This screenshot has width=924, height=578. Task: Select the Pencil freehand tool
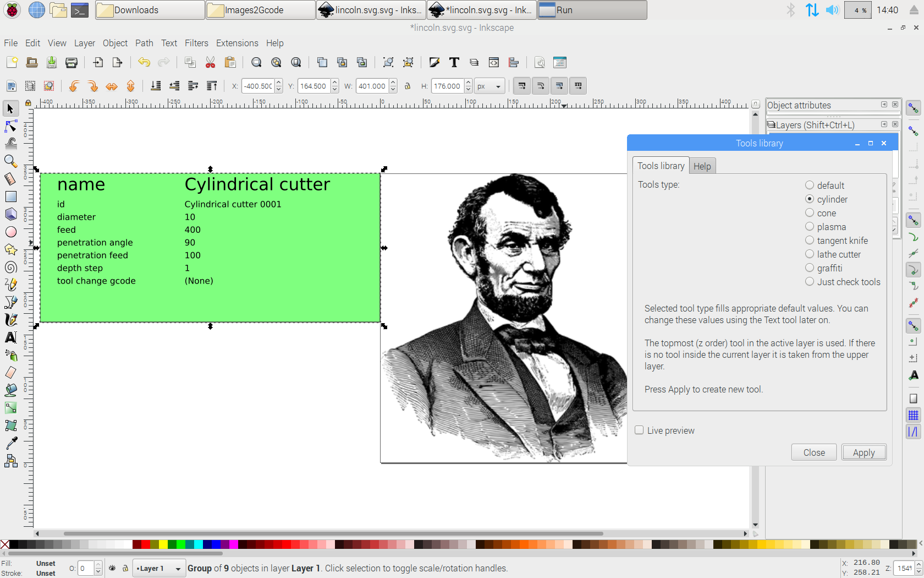[x=10, y=285]
